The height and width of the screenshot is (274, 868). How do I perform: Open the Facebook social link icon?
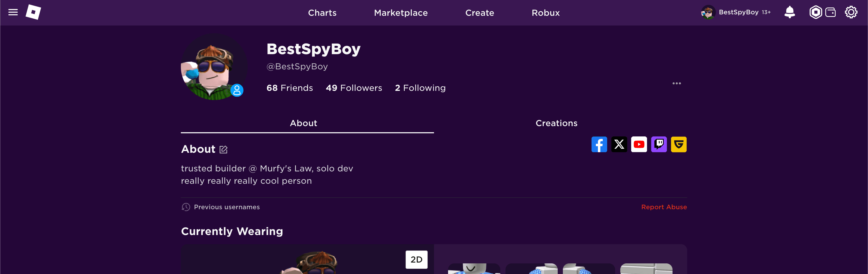coord(599,144)
